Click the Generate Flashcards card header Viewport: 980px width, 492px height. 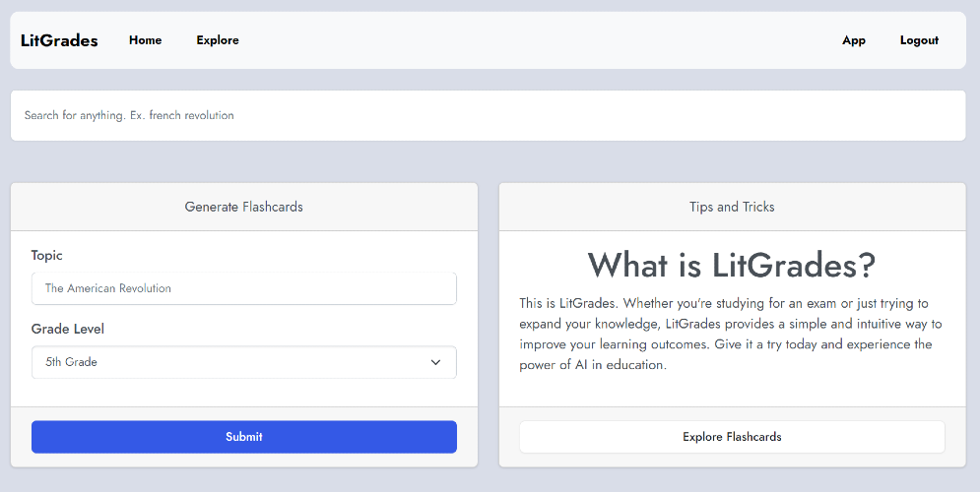[244, 207]
